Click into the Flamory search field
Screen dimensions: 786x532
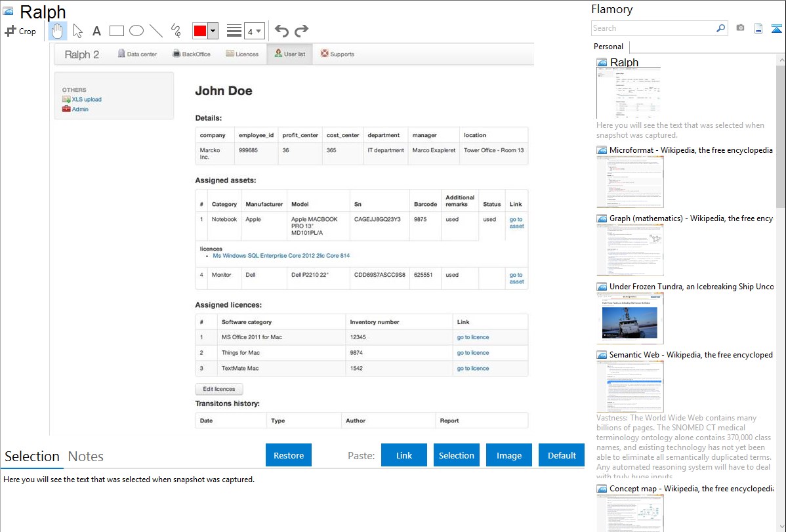click(x=653, y=28)
